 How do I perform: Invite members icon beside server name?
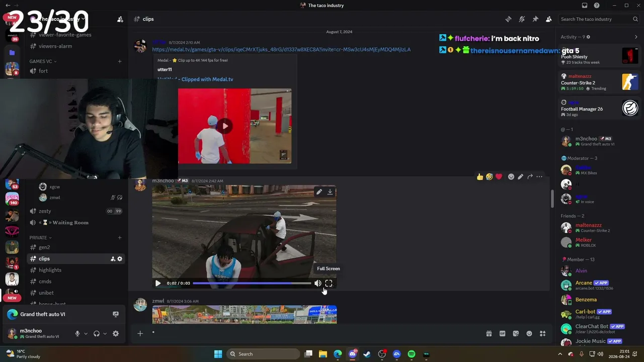point(120,19)
